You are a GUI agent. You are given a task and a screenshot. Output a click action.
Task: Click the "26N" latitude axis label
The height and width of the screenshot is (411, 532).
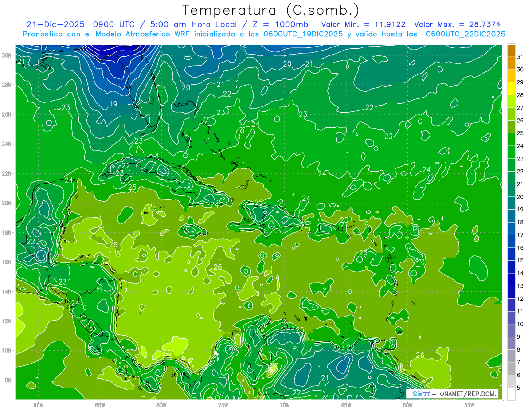(x=8, y=114)
